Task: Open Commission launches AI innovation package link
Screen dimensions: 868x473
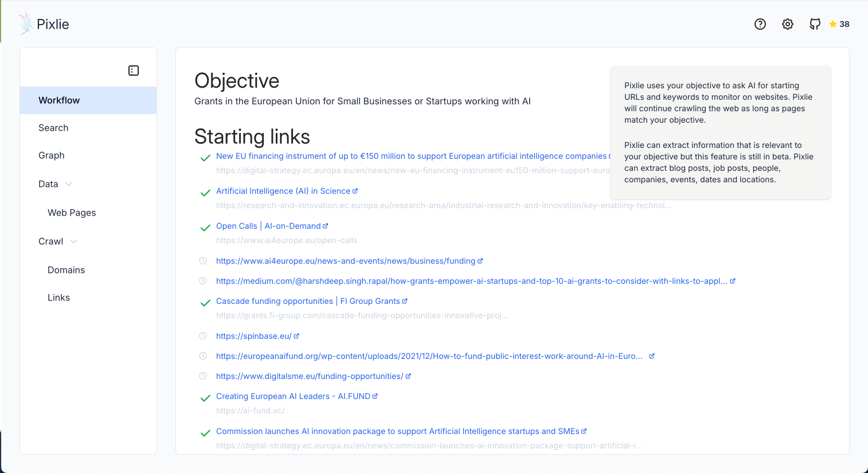Action: (x=398, y=431)
